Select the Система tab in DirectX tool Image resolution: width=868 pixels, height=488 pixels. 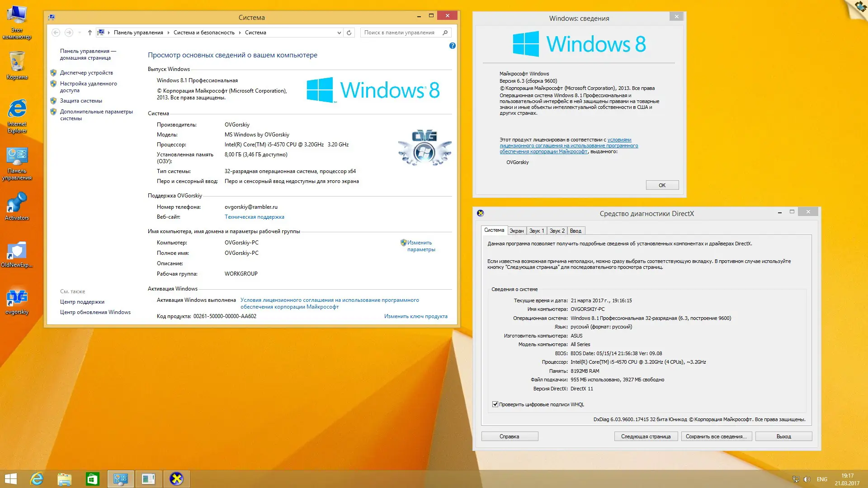point(494,230)
